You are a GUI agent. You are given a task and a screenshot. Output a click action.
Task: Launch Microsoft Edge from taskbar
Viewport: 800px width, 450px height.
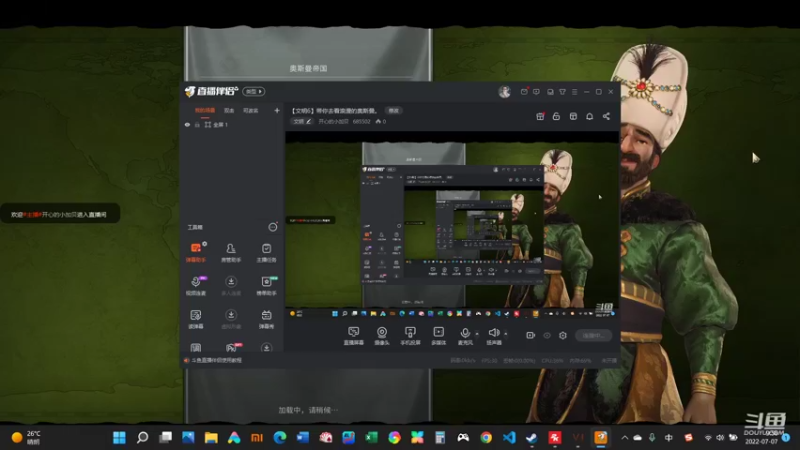[280, 437]
